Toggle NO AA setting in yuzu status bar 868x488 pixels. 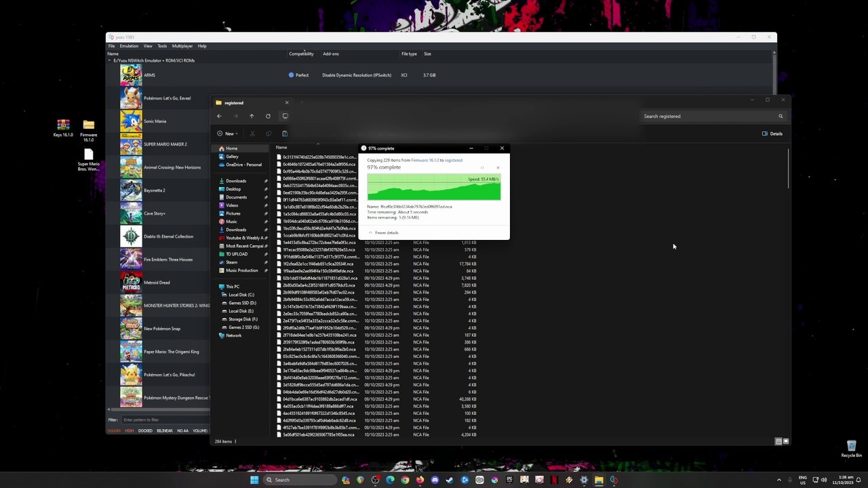pos(182,431)
